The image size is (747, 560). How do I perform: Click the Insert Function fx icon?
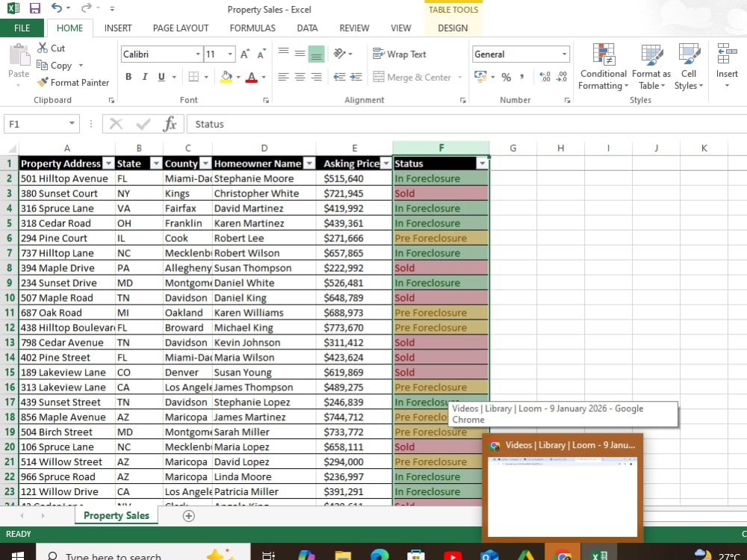click(169, 124)
